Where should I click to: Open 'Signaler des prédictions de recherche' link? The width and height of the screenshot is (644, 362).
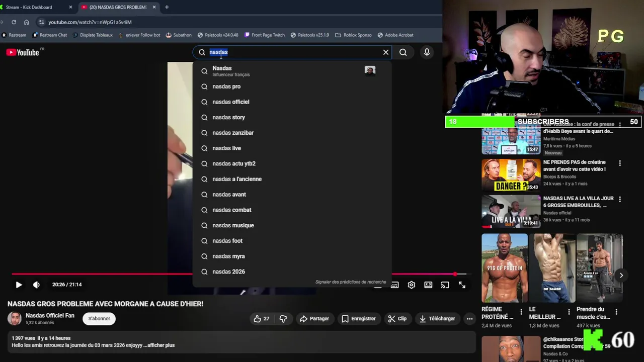pyautogui.click(x=351, y=282)
